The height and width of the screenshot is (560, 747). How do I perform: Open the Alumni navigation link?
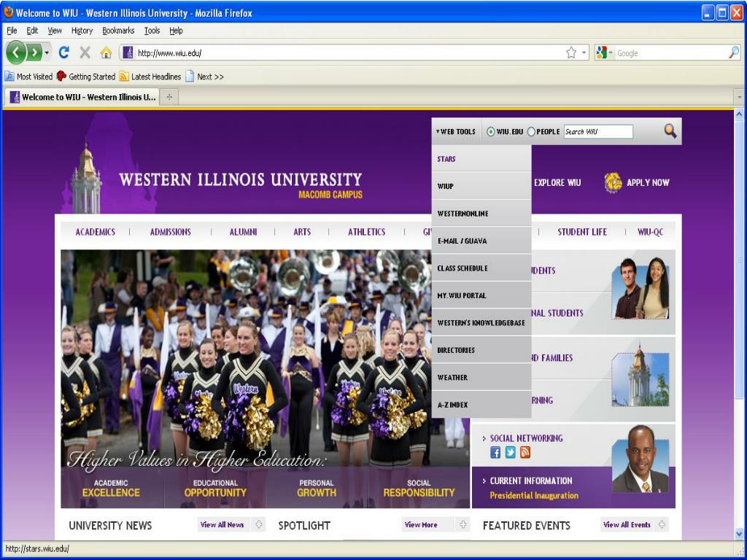point(243,232)
